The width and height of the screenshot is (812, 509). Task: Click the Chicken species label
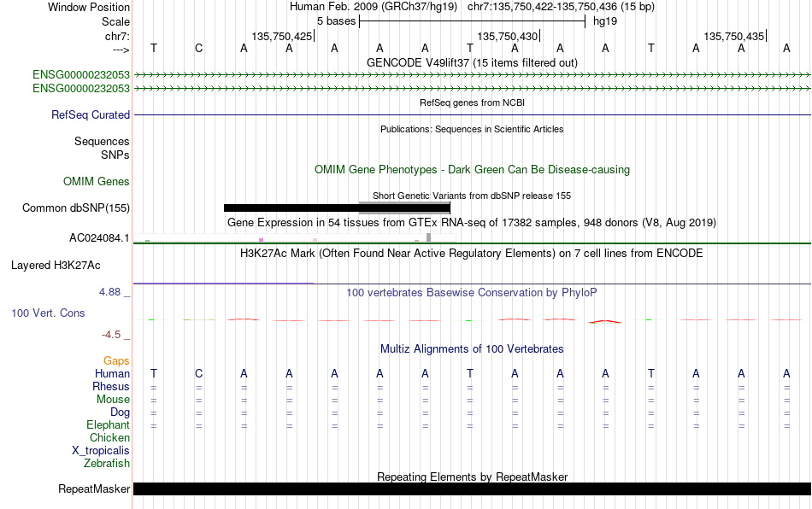[109, 437]
